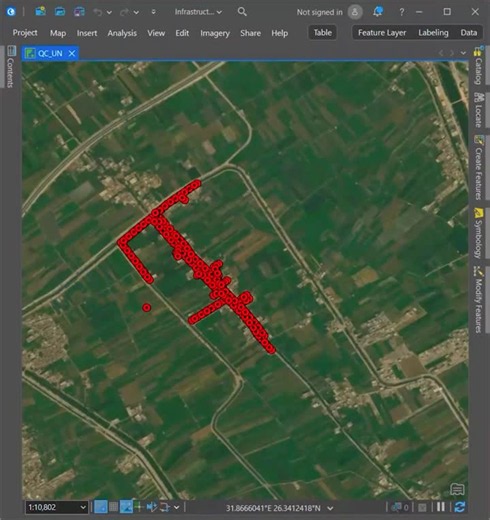Open the Labeling contextual tab
Image resolution: width=490 pixels, height=520 pixels.
pos(433,33)
